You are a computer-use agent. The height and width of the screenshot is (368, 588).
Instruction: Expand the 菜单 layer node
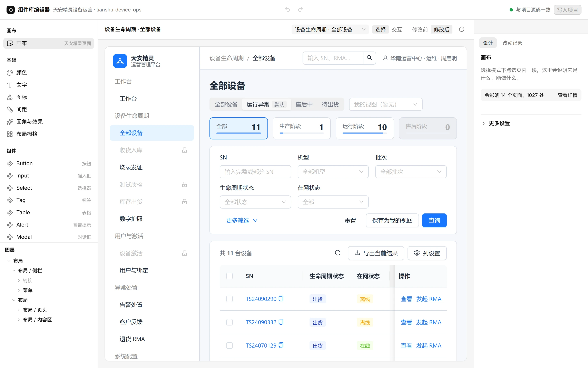19,290
